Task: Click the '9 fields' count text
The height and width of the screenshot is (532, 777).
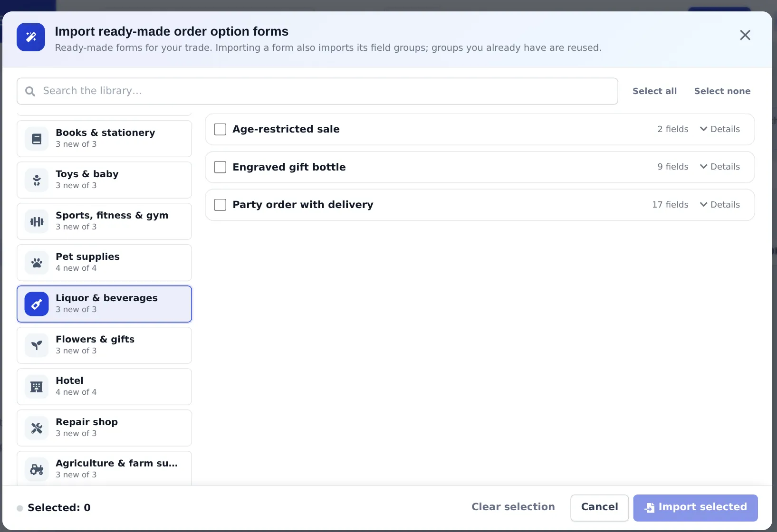Action: [672, 167]
